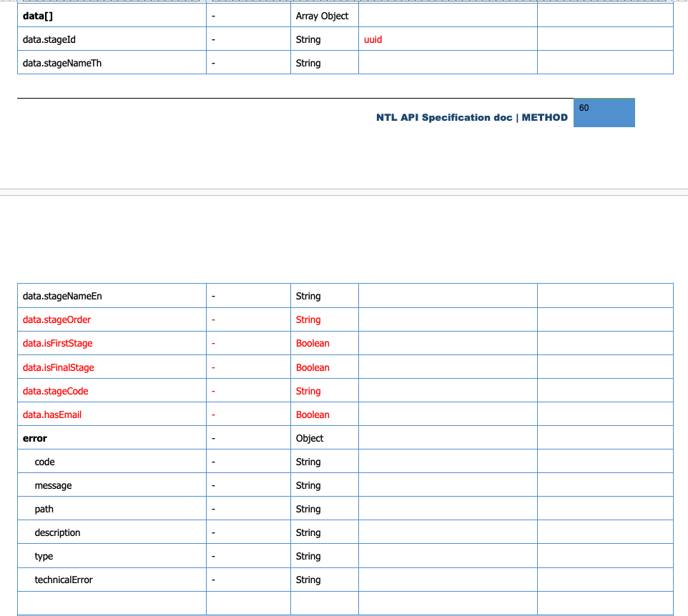Select the data.isFirstStage field name

tap(58, 343)
